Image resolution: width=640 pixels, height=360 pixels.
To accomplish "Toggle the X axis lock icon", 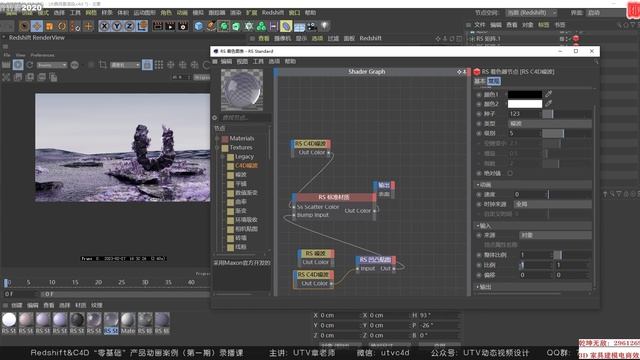I will click(x=104, y=27).
